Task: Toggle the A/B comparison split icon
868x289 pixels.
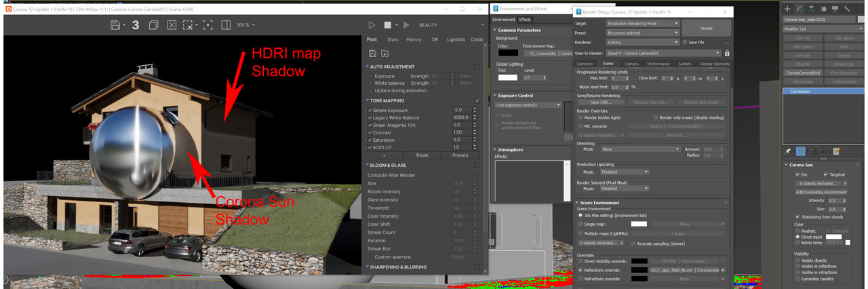Action: (226, 25)
